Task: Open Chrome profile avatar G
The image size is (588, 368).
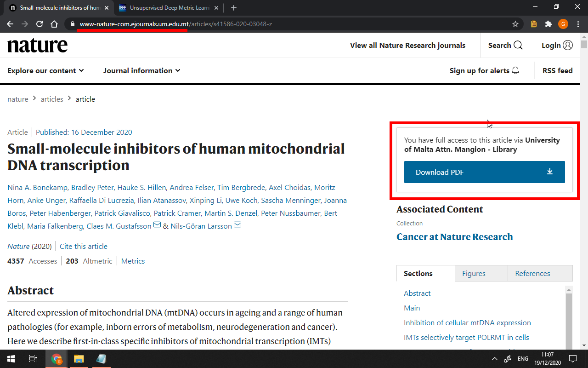Action: click(563, 24)
